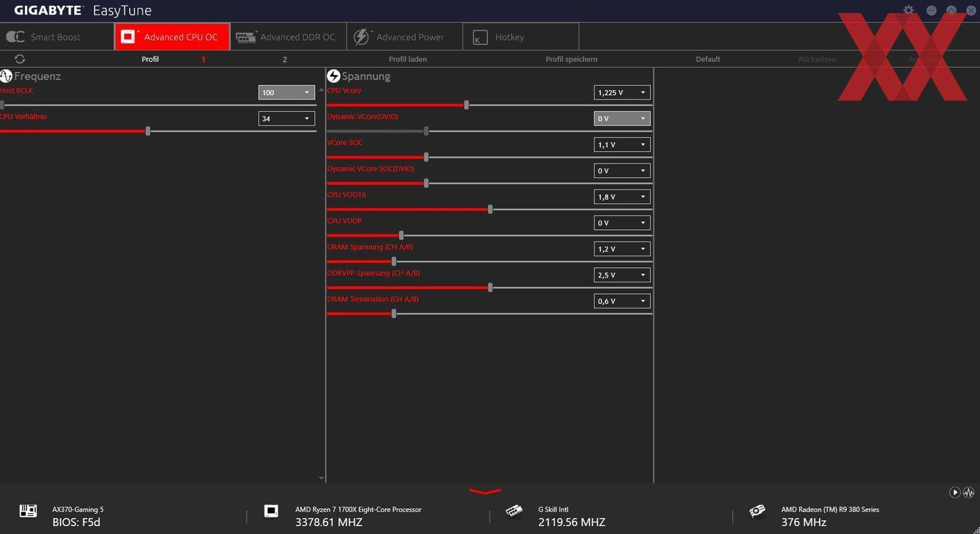Click the DRAM Spannung (CH A/B) slider handle
This screenshot has height=534, width=980.
[393, 262]
